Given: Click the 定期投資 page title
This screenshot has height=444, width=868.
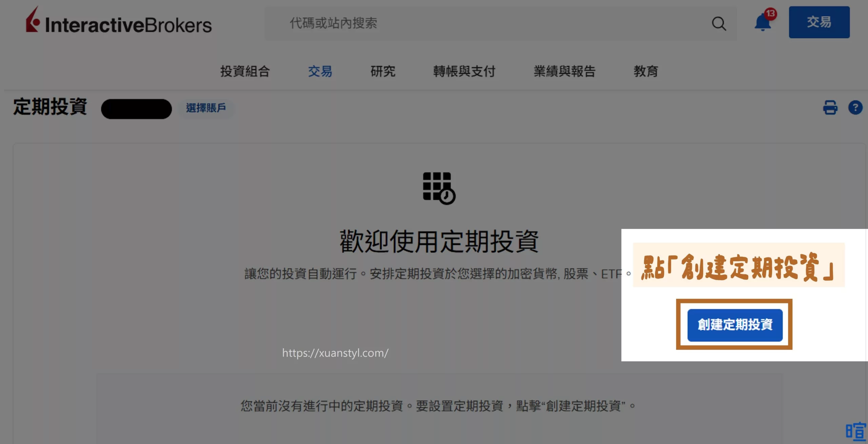Looking at the screenshot, I should point(50,107).
